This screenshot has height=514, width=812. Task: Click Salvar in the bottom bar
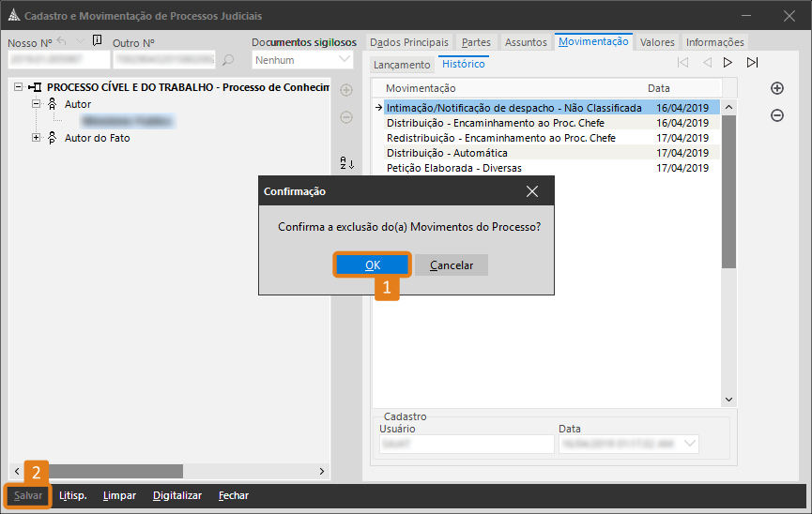[x=27, y=495]
